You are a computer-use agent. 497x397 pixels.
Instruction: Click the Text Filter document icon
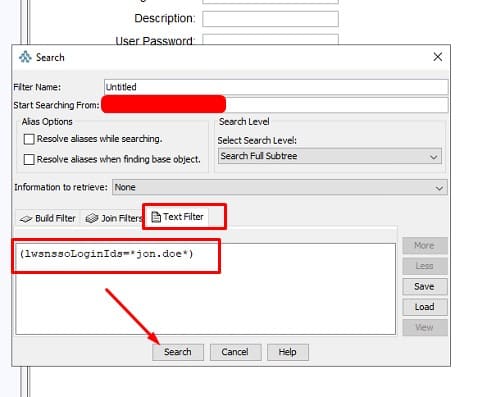pos(156,217)
